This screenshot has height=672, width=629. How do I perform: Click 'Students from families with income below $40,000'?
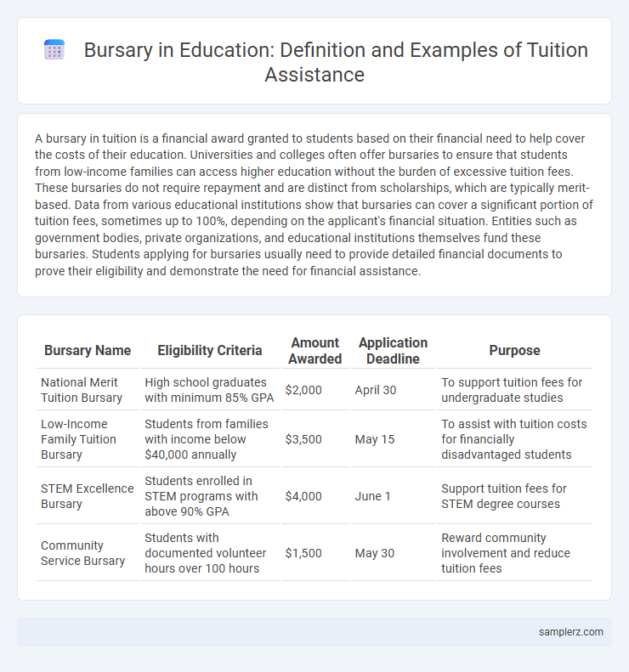click(210, 439)
